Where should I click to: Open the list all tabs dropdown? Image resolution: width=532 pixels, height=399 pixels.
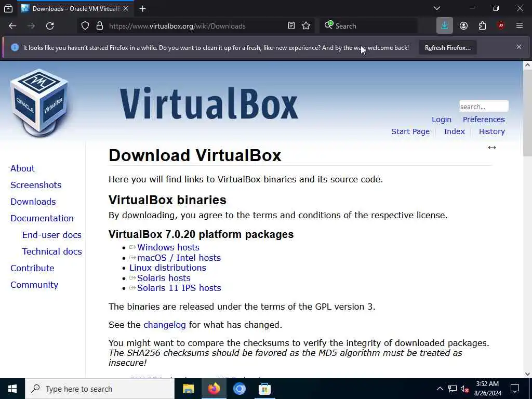point(436,8)
